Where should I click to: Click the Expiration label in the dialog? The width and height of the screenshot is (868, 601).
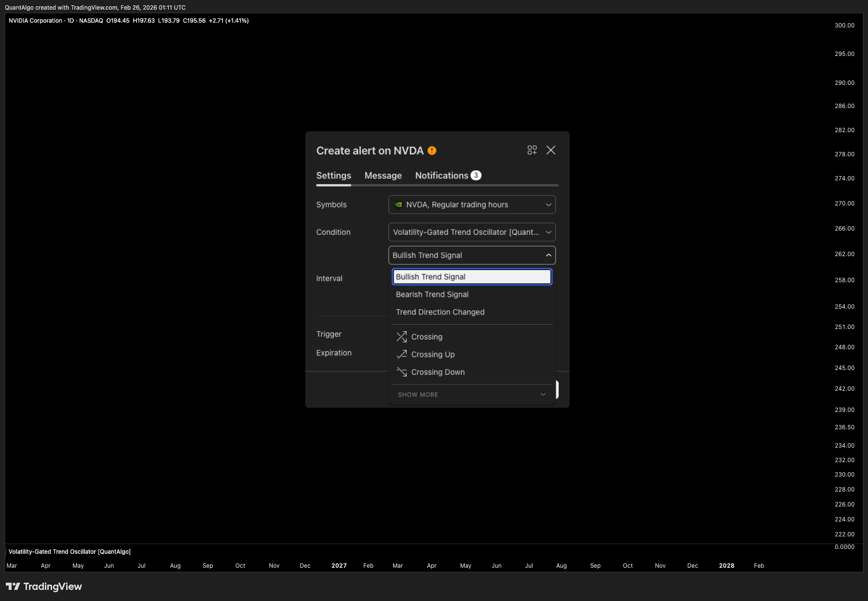point(334,353)
